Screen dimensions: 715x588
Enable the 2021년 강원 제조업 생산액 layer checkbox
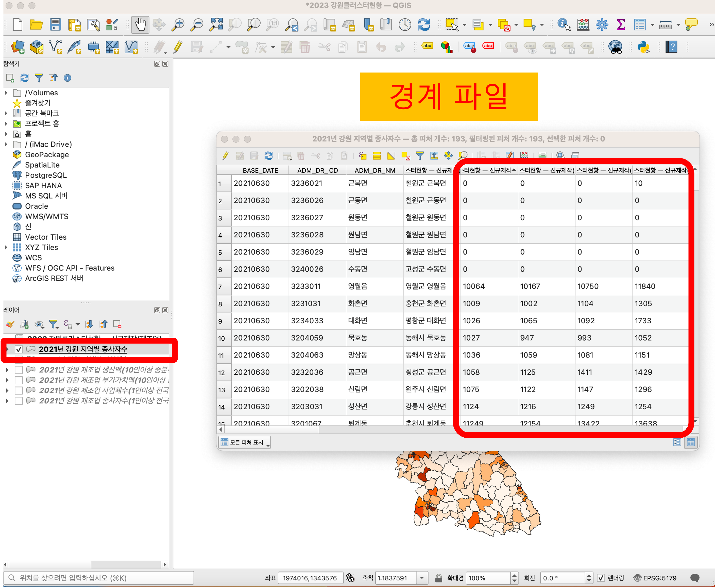click(19, 370)
